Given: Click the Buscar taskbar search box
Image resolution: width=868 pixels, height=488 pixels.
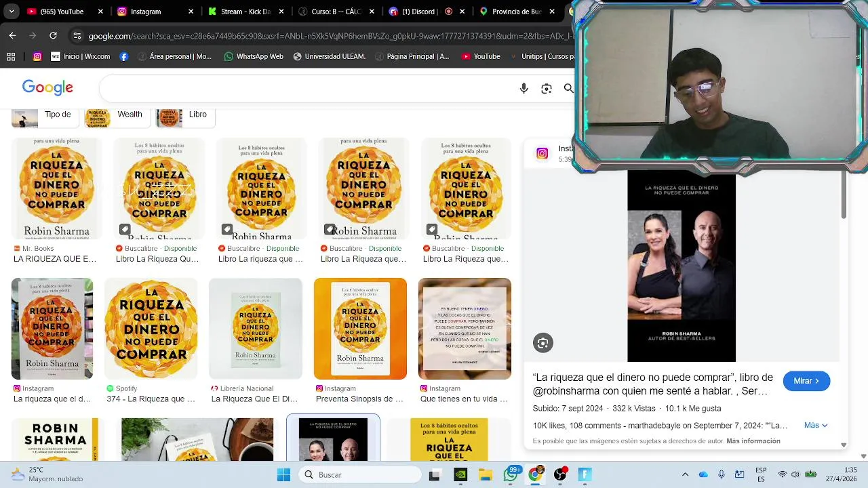Looking at the screenshot, I should coord(359,475).
